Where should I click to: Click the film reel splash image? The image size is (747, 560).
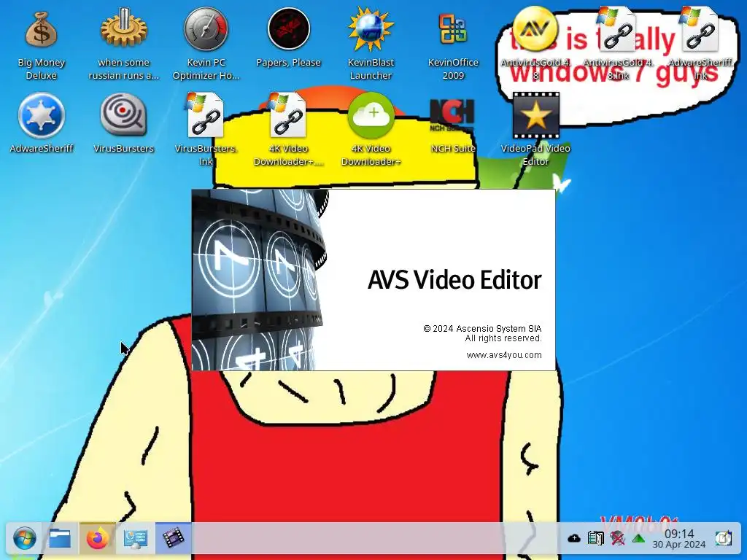click(x=260, y=279)
